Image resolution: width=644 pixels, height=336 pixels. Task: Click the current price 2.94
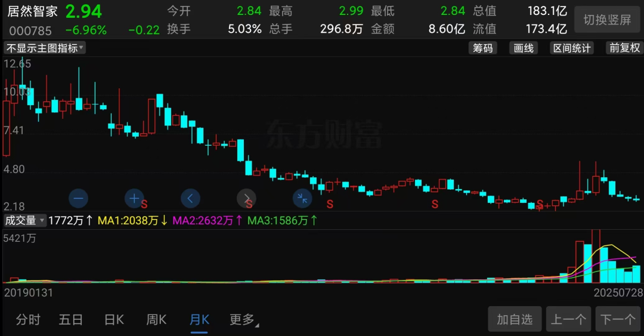click(x=83, y=11)
